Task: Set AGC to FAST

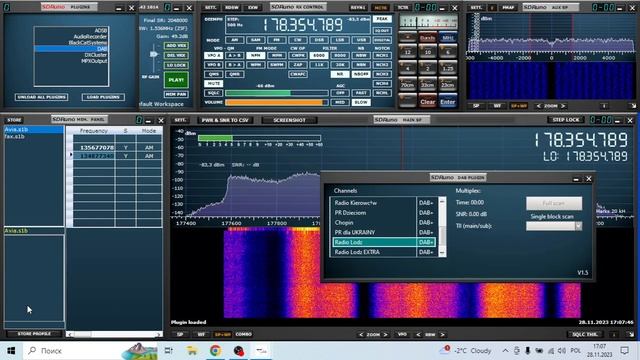Action: [361, 93]
